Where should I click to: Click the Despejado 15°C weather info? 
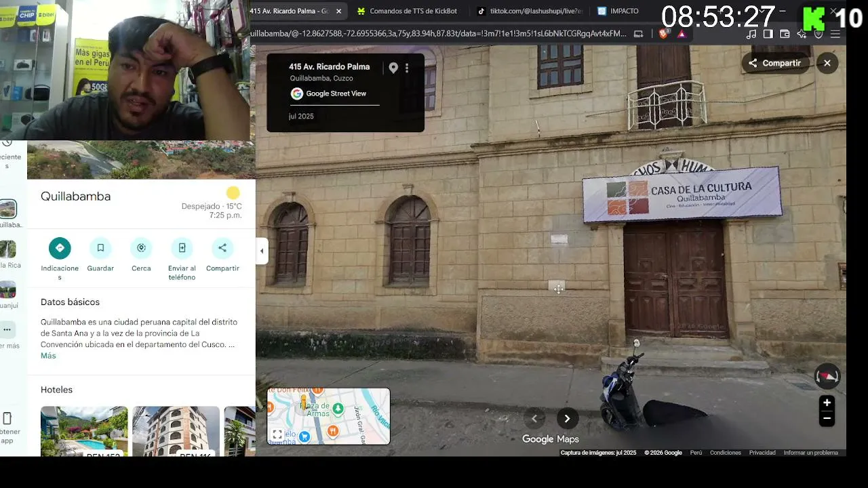pos(212,206)
